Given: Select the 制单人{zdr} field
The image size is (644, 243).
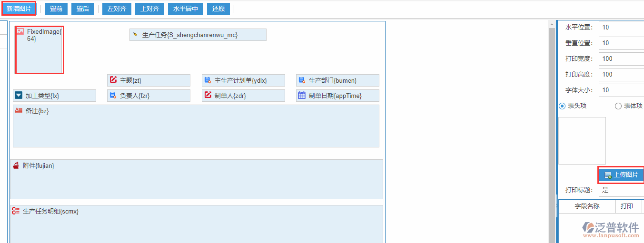Looking at the screenshot, I should tap(243, 96).
